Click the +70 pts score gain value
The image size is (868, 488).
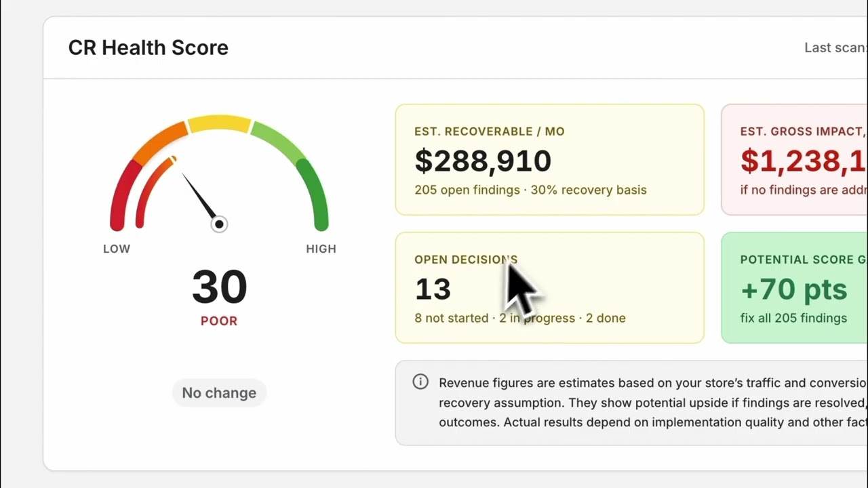tap(794, 289)
